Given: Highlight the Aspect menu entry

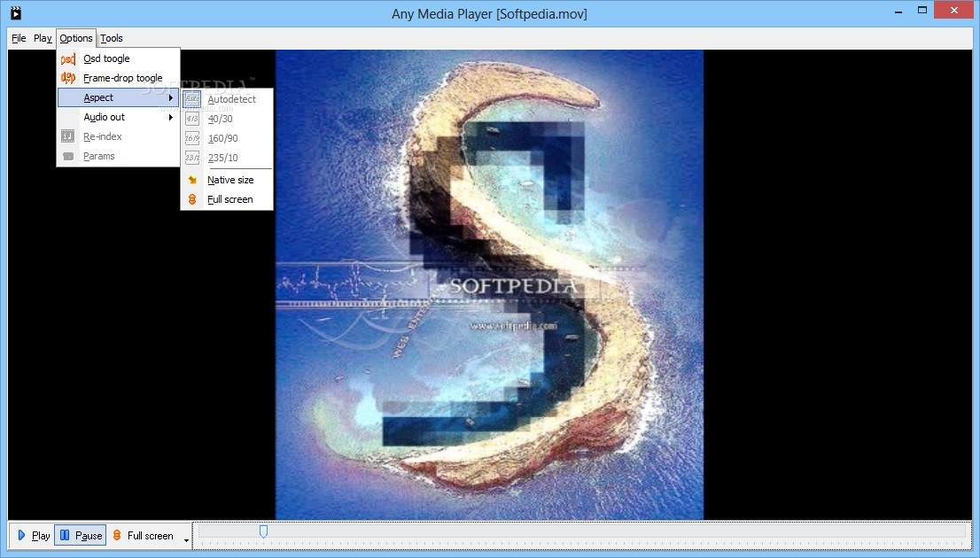Looking at the screenshot, I should click(x=119, y=97).
